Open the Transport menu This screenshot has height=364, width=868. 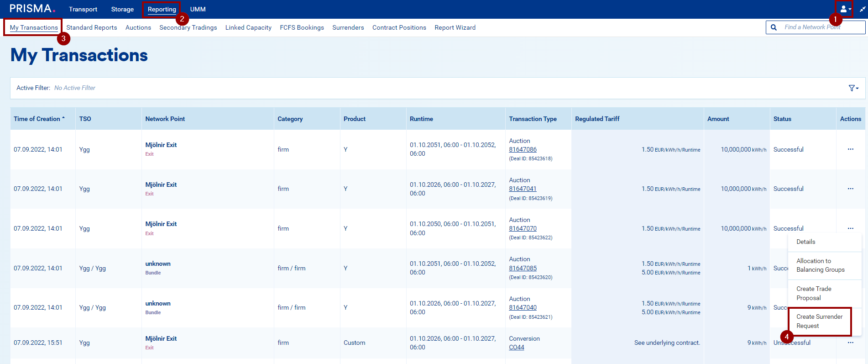click(x=83, y=9)
